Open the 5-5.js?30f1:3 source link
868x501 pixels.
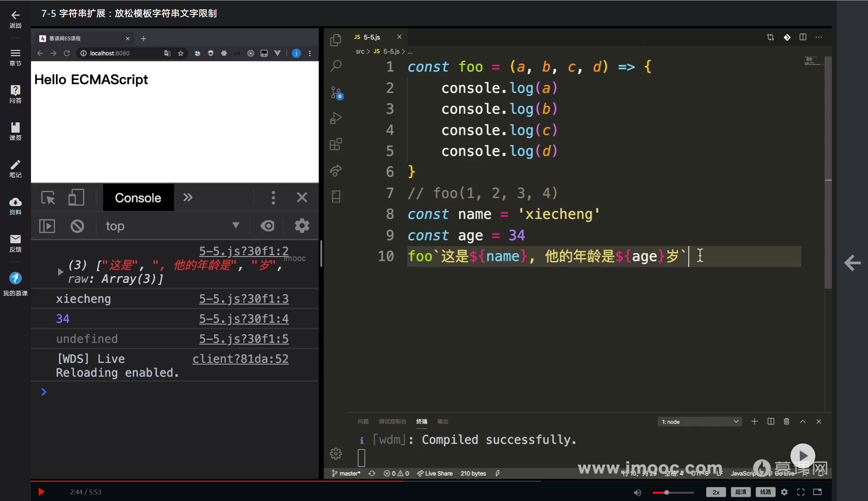click(244, 299)
